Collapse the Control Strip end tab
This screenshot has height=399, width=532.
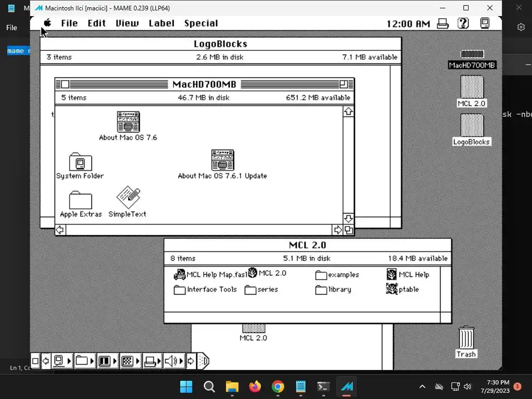click(203, 361)
